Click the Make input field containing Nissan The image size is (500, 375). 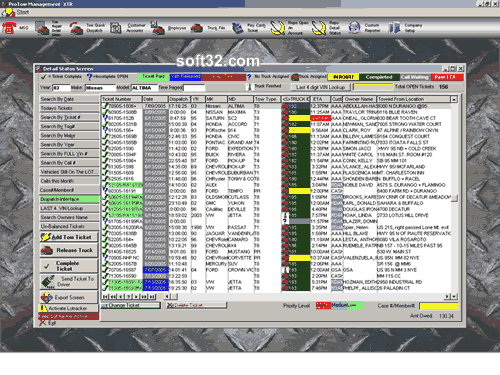[100, 88]
